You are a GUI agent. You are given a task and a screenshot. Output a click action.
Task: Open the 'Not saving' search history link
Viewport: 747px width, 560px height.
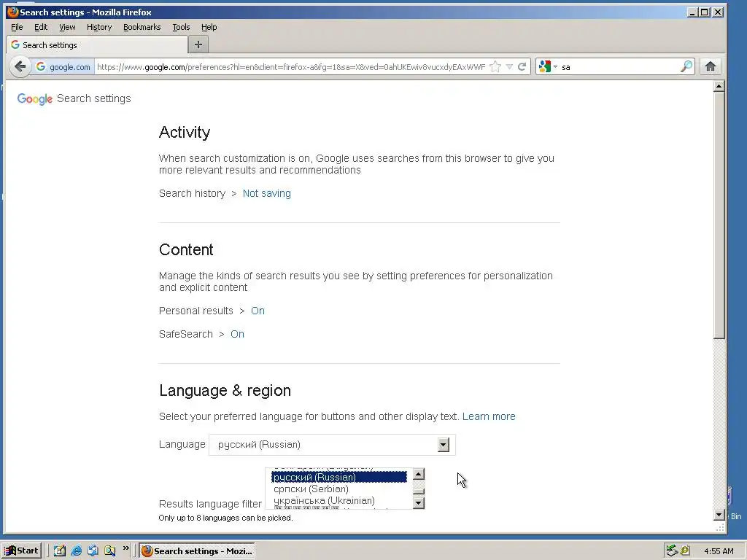click(x=267, y=193)
